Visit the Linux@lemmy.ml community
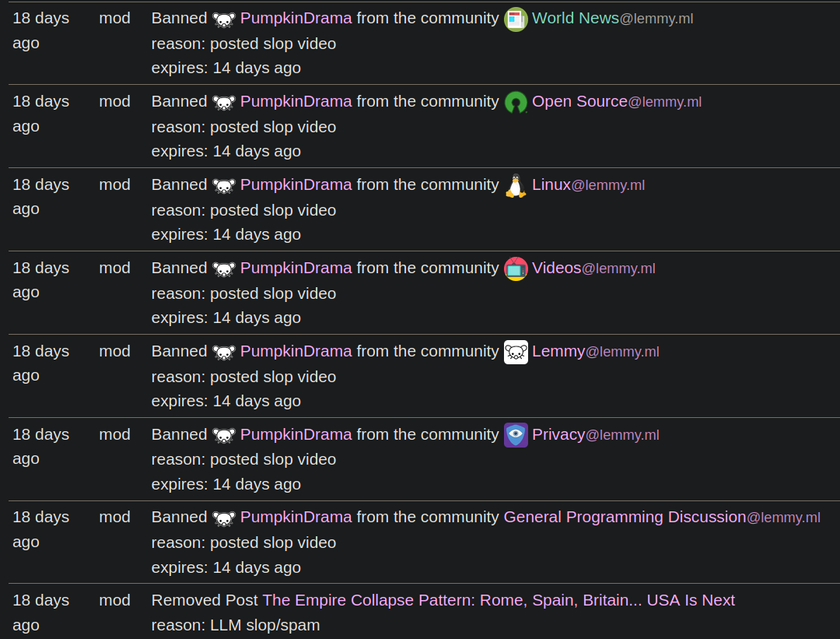 click(588, 185)
